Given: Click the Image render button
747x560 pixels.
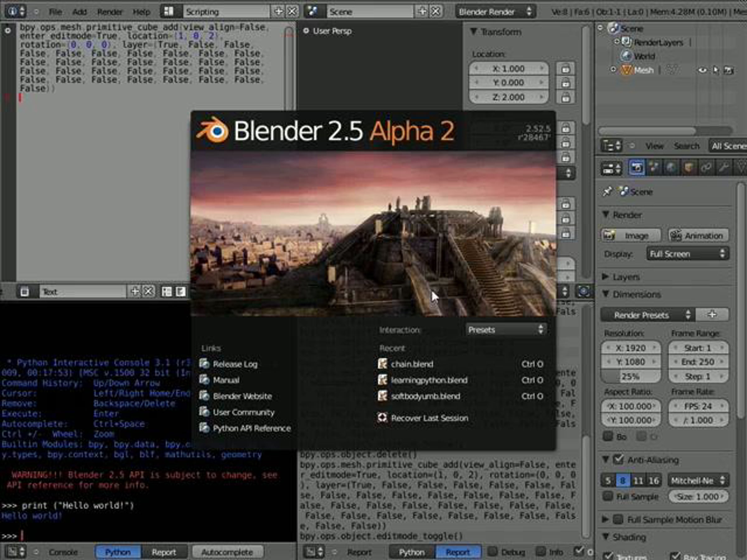Looking at the screenshot, I should (x=631, y=235).
